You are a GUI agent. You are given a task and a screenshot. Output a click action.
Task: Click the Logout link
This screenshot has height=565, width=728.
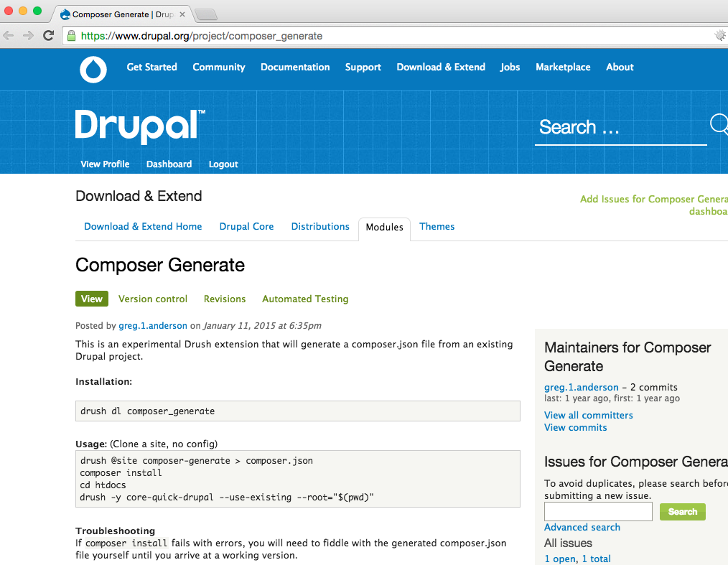223,164
